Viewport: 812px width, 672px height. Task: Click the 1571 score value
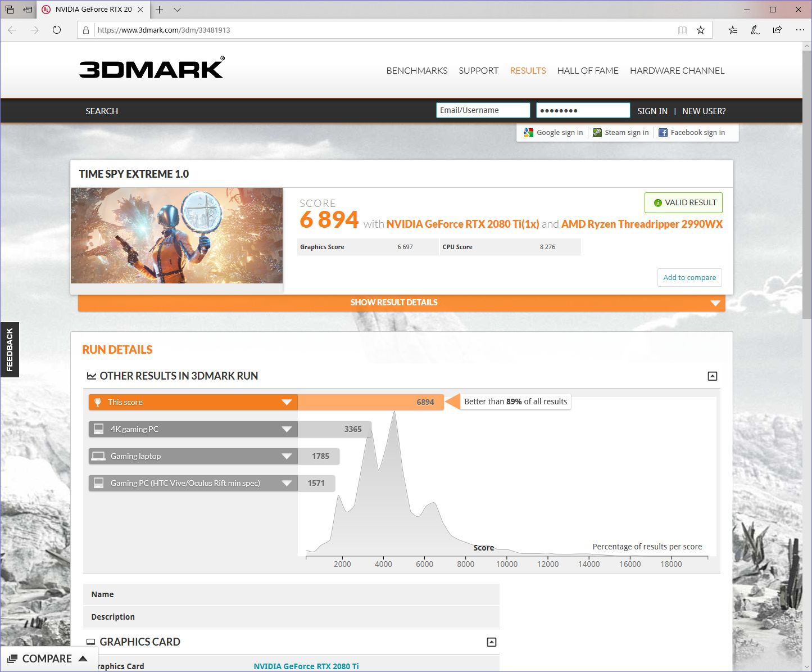click(x=316, y=483)
